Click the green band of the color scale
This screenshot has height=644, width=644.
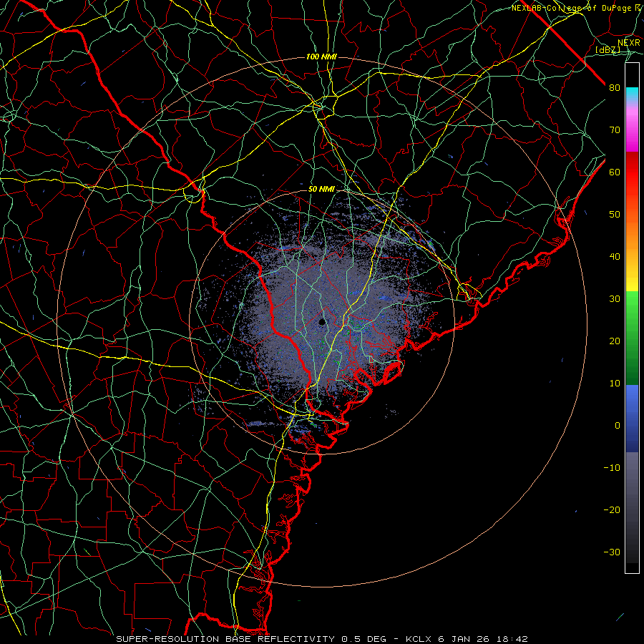coord(632,338)
